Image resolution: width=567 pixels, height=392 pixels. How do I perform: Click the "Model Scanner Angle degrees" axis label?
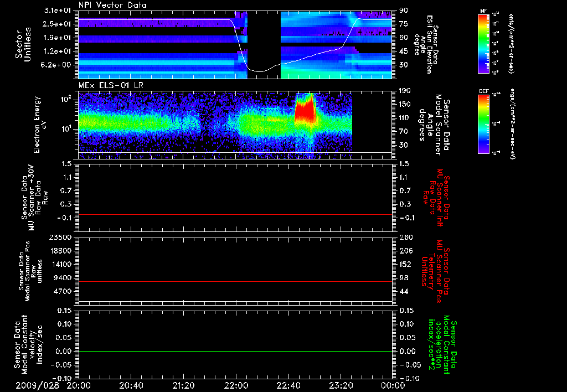434,125
